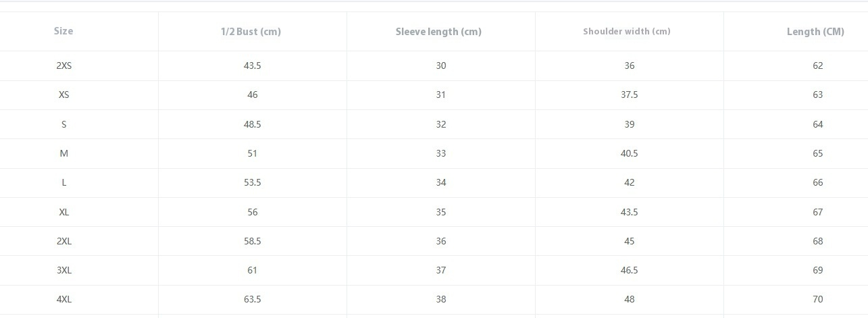Image resolution: width=868 pixels, height=318 pixels.
Task: Click the bust value 58.5
Action: (252, 241)
